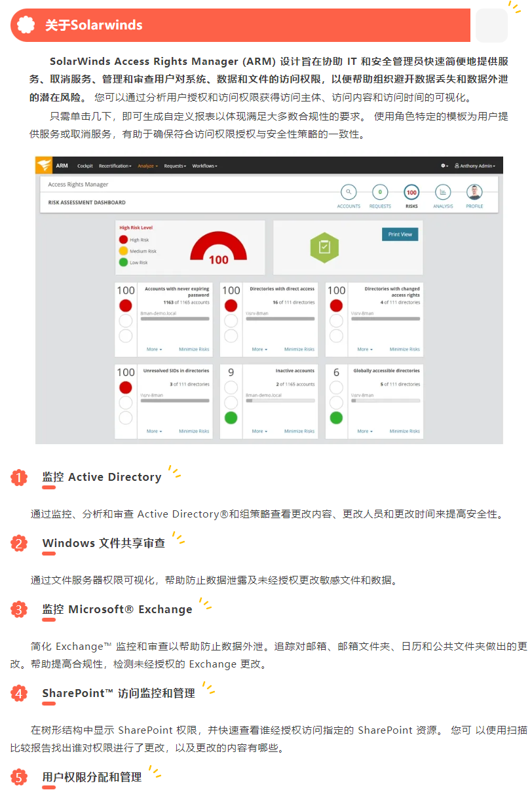This screenshot has width=532, height=792.
Task: Click the SolarWinds orange logo icon
Action: (x=44, y=166)
